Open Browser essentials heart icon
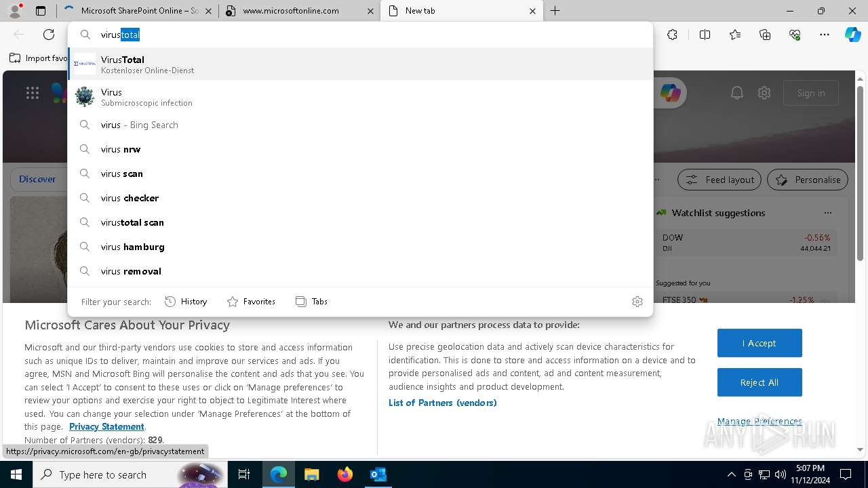This screenshot has width=868, height=488. pos(795,35)
